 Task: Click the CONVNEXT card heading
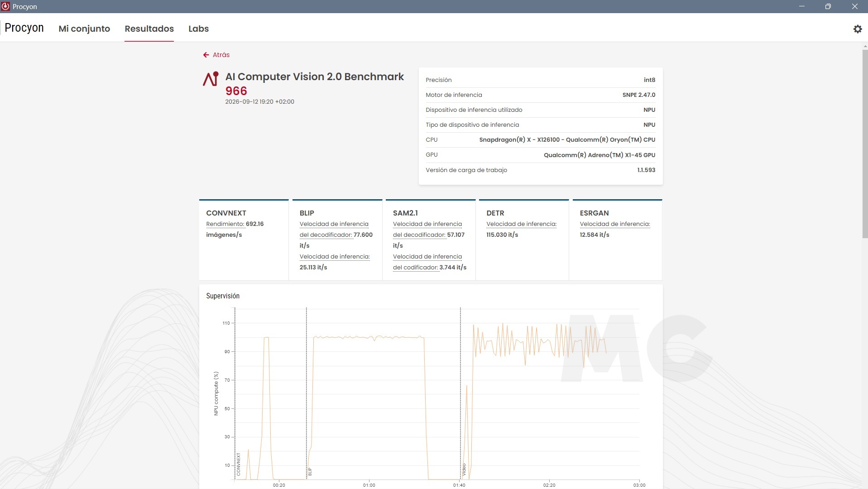click(x=226, y=213)
